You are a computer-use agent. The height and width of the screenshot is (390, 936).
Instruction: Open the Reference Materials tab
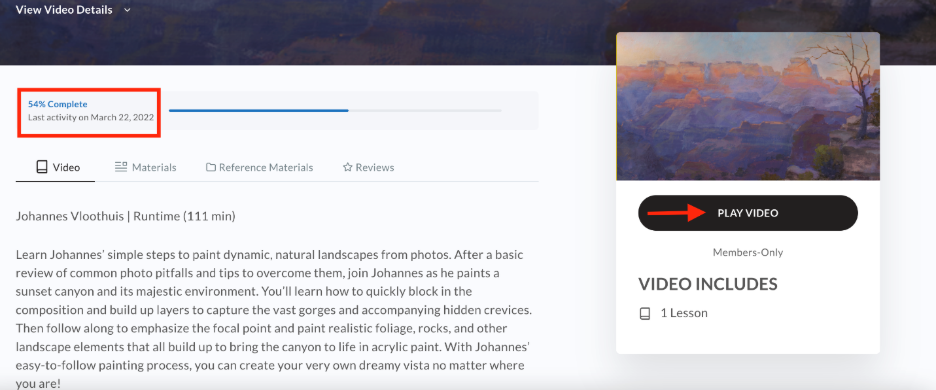pos(260,167)
